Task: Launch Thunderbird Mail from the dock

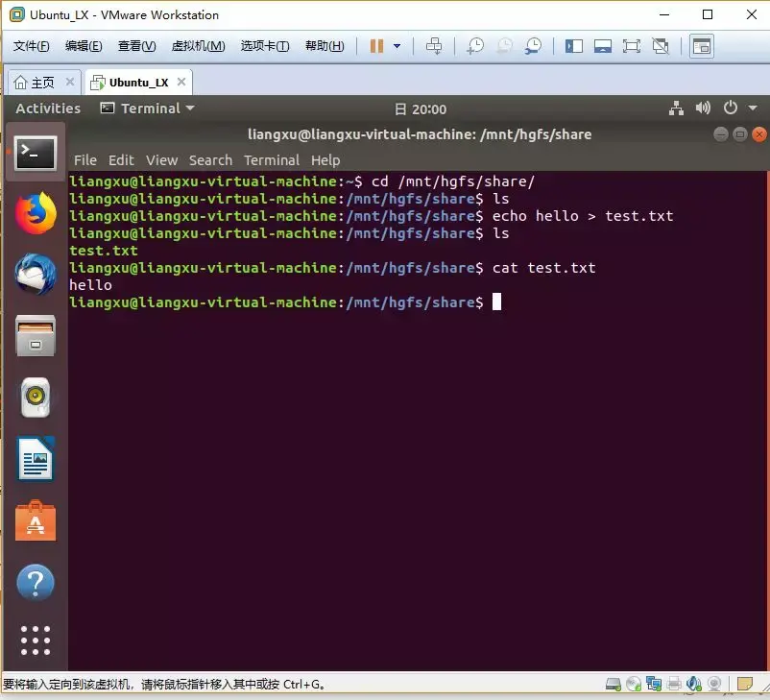Action: (x=36, y=274)
